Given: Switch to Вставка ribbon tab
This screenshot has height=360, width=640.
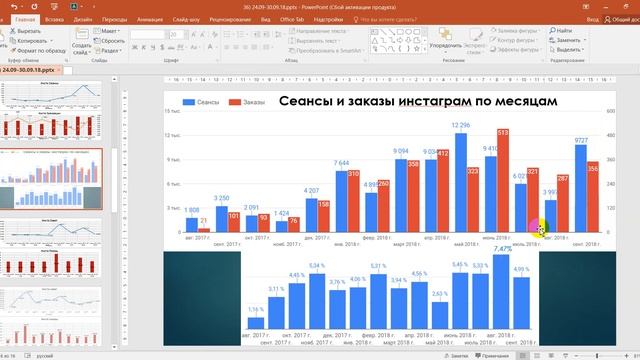Looking at the screenshot, I should [x=54, y=19].
